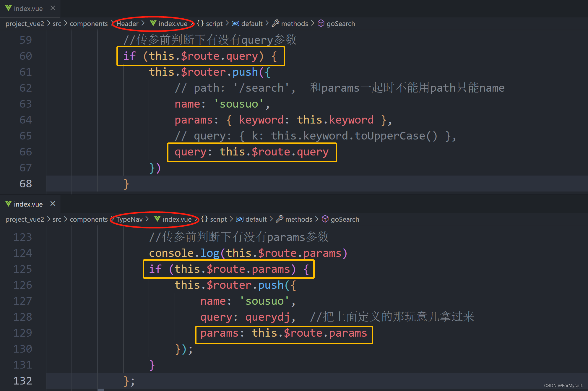Click index.vue in the Header breadcrumb
Screen dimensions: 588x391
[x=173, y=24]
